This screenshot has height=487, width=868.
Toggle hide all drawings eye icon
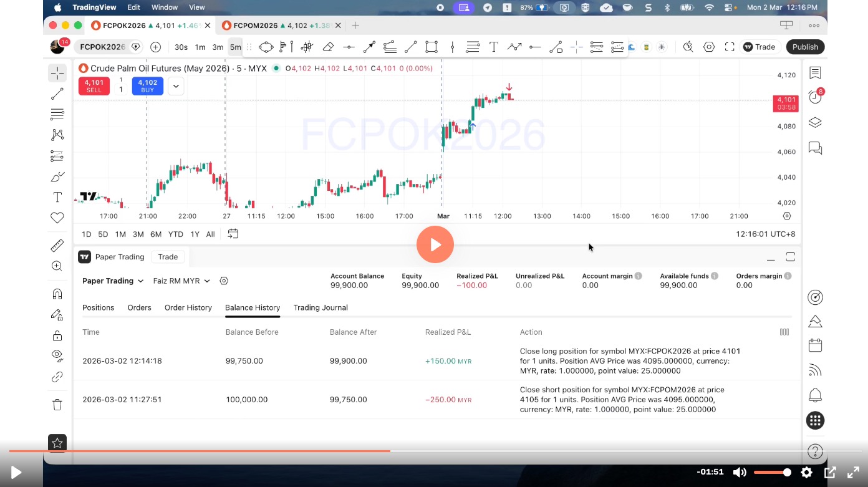click(57, 356)
